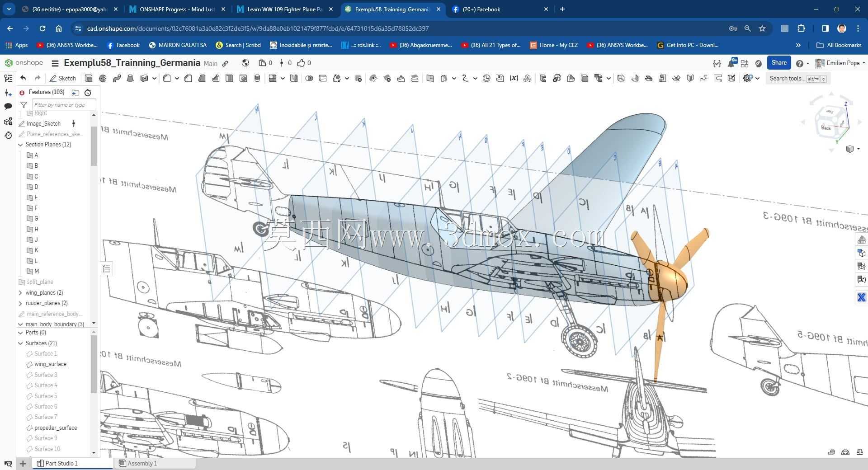Toggle the public globe icon
The image size is (868, 470).
pos(245,63)
